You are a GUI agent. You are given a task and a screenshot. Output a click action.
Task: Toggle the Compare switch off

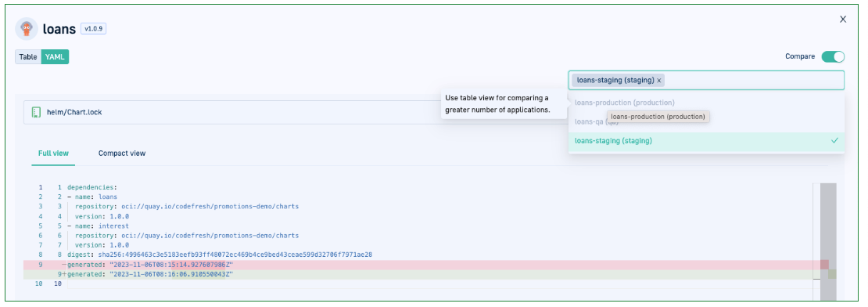tap(833, 56)
